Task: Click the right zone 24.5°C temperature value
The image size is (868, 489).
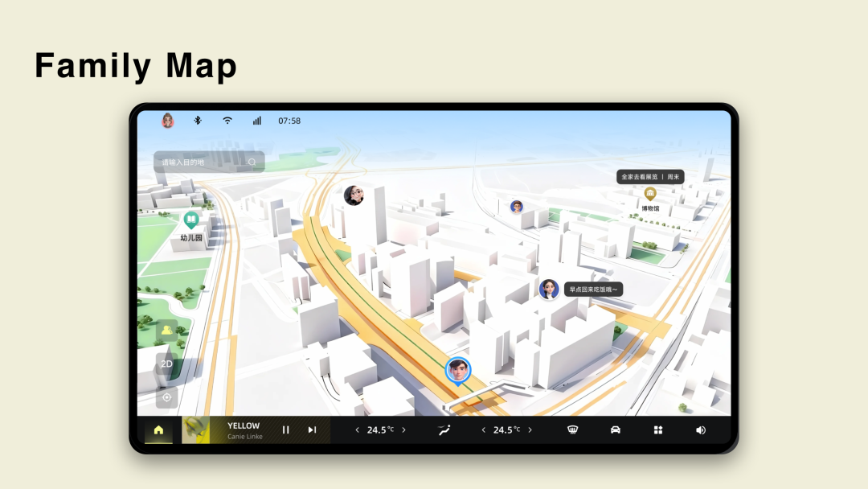Action: pos(506,429)
